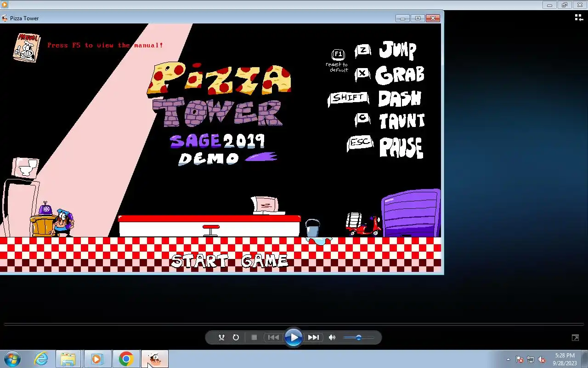Screen dimensions: 588x368
Task: View the video in full screen
Action: pyautogui.click(x=575, y=338)
